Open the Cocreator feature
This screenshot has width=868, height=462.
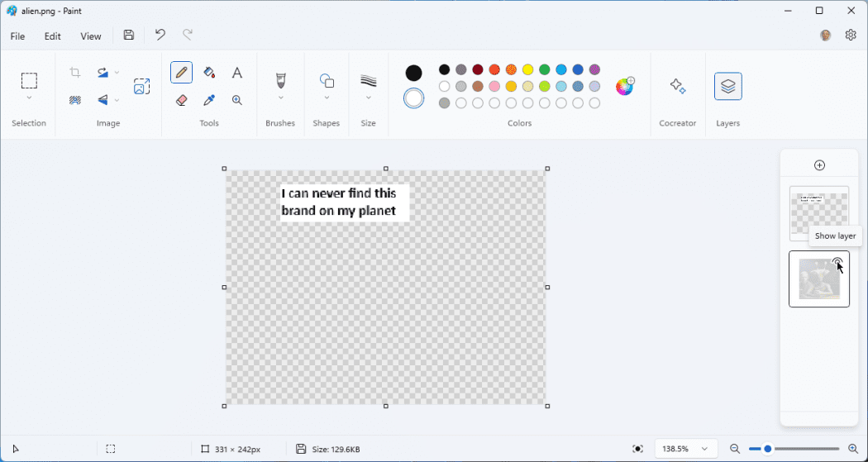pyautogui.click(x=678, y=86)
